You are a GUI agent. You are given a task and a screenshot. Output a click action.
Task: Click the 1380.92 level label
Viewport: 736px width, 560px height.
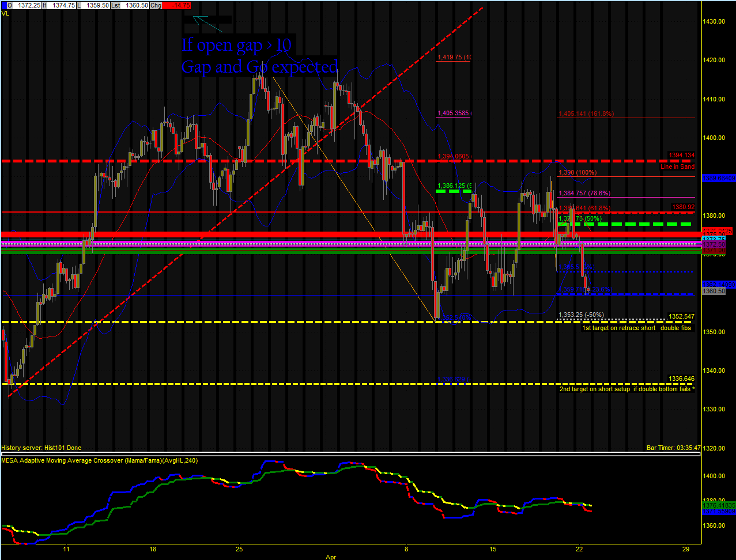(683, 207)
